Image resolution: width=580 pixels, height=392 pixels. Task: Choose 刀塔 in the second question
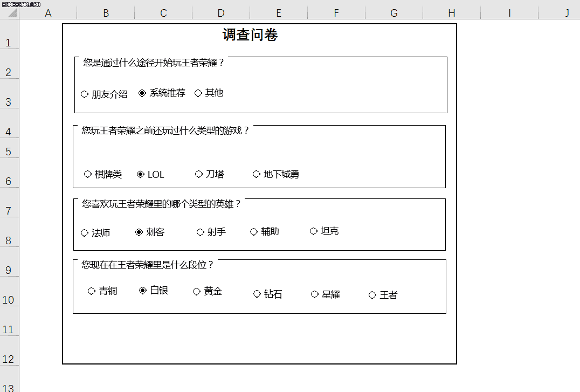tap(198, 174)
